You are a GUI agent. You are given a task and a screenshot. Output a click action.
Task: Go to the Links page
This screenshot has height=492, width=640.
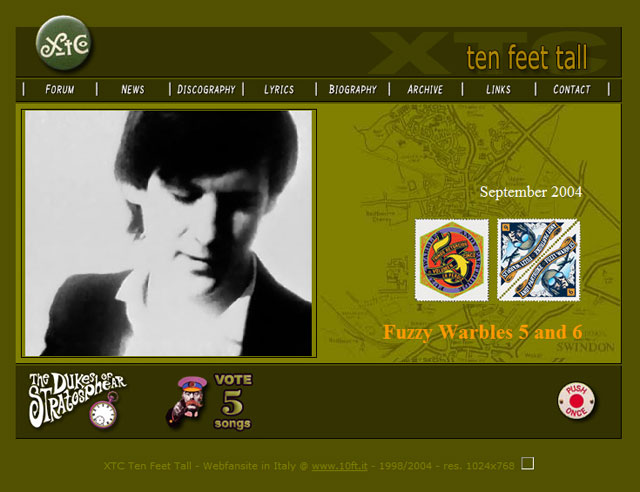coord(498,89)
